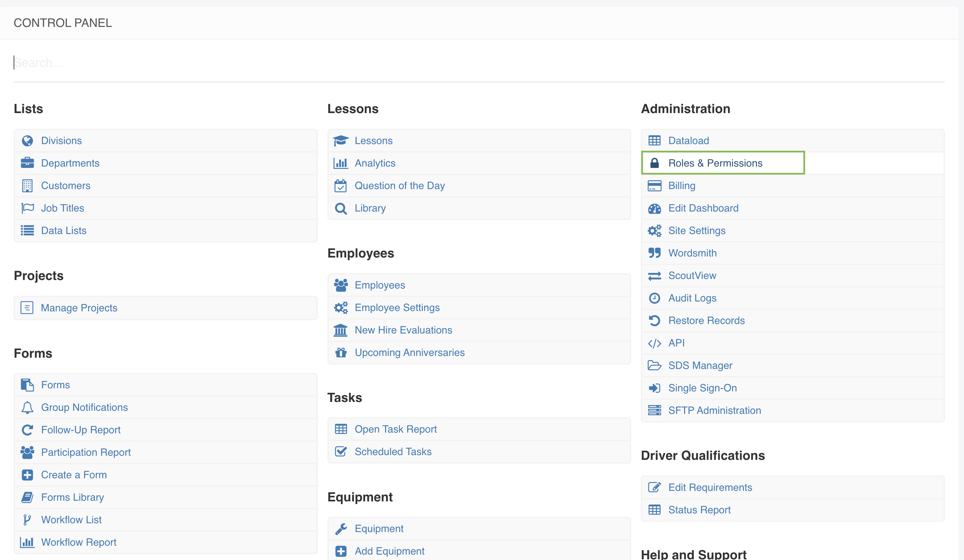Click the credit card icon beside Billing
964x560 pixels.
pos(654,186)
